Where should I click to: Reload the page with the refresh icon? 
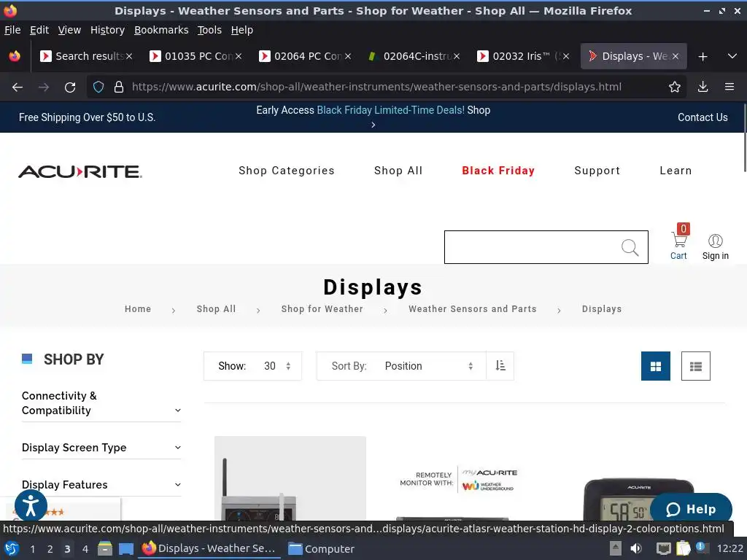70,87
